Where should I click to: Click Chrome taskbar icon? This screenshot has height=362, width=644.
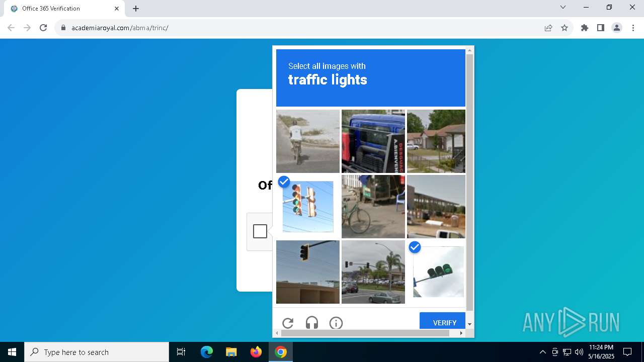tap(281, 352)
